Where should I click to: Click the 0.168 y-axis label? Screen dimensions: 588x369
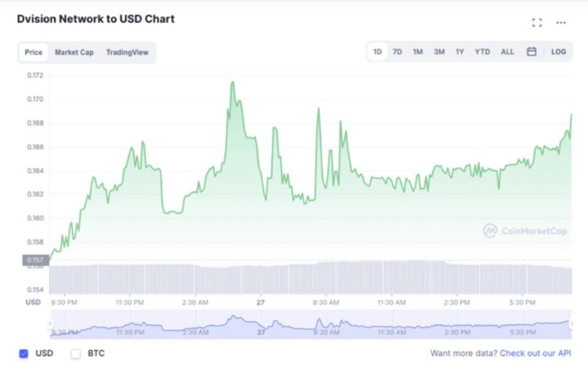[x=35, y=123]
